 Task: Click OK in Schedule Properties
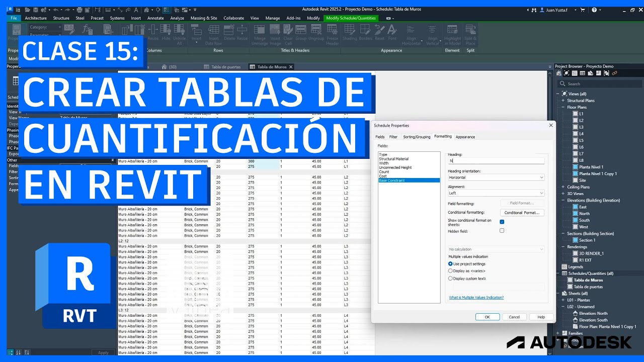point(488,317)
